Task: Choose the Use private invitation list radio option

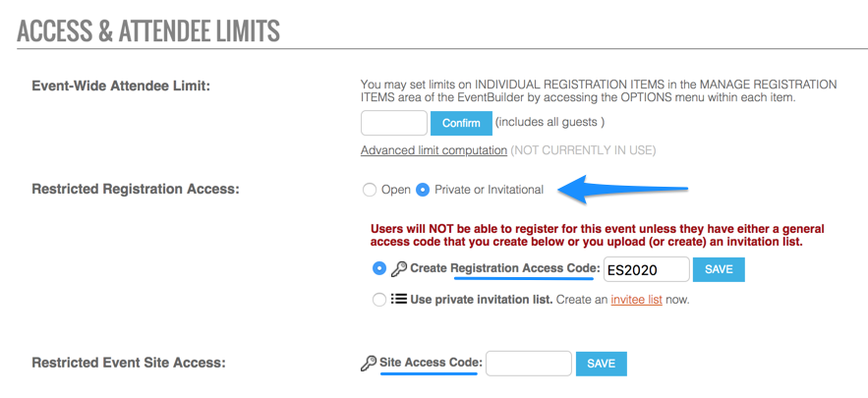Action: click(379, 300)
